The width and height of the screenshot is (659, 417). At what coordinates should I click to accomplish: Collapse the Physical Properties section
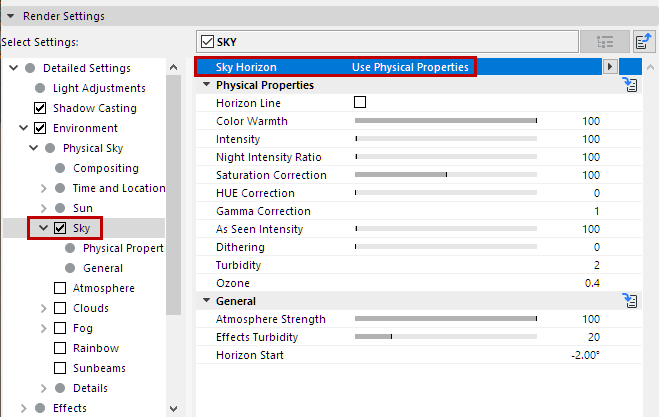point(206,85)
